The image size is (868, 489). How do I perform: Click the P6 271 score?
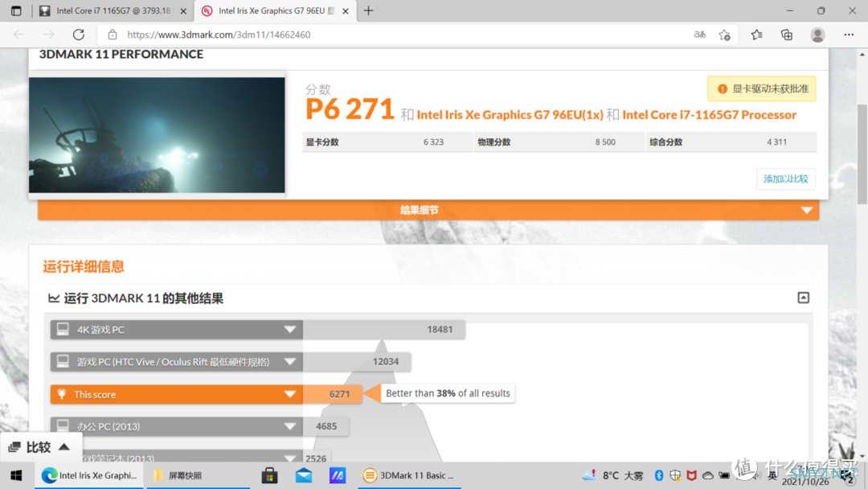coord(350,109)
